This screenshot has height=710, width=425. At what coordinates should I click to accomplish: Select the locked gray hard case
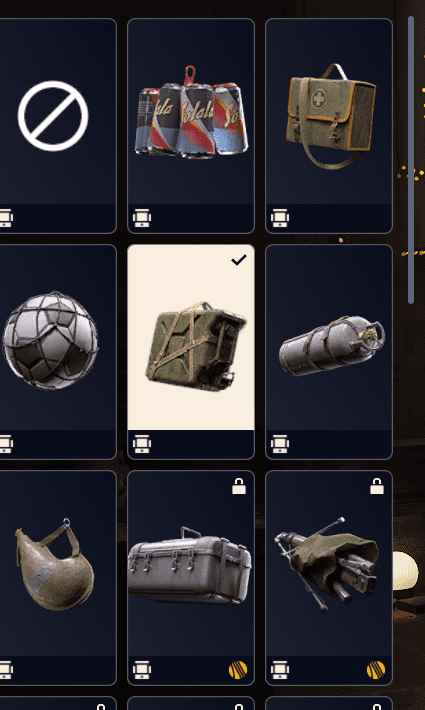(191, 578)
